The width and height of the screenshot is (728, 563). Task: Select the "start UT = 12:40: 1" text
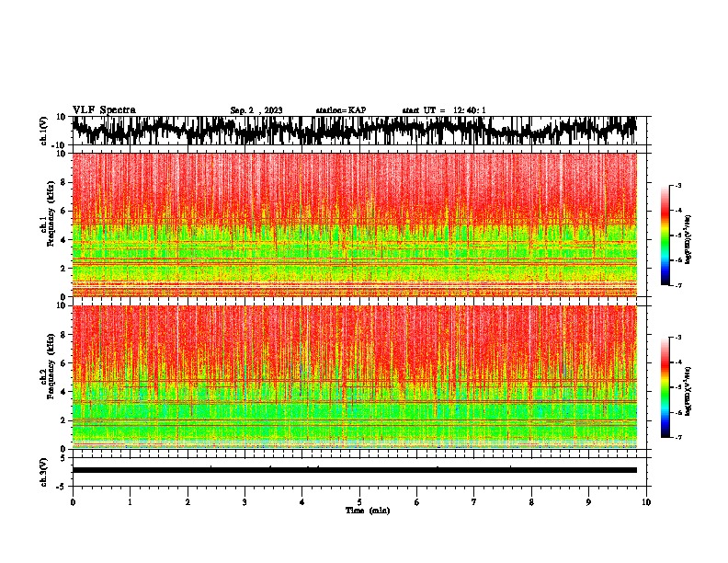[444, 110]
